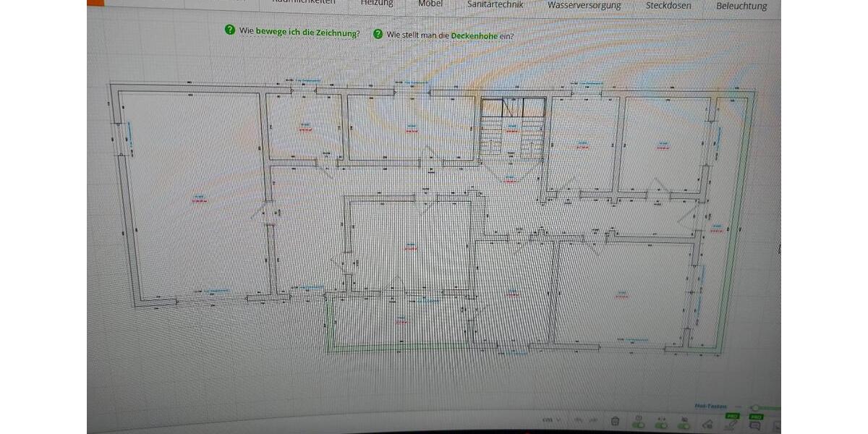
Task: Click question mark icon beside 'Wie bewege ich die Zeichnung?'
Action: pos(230,30)
